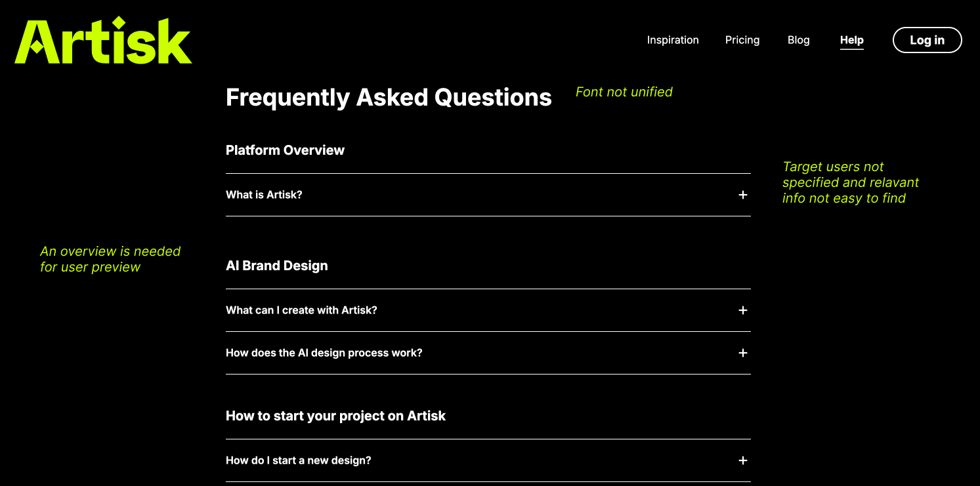The image size is (980, 486).
Task: Open the Blog from the navigation
Action: tap(798, 40)
